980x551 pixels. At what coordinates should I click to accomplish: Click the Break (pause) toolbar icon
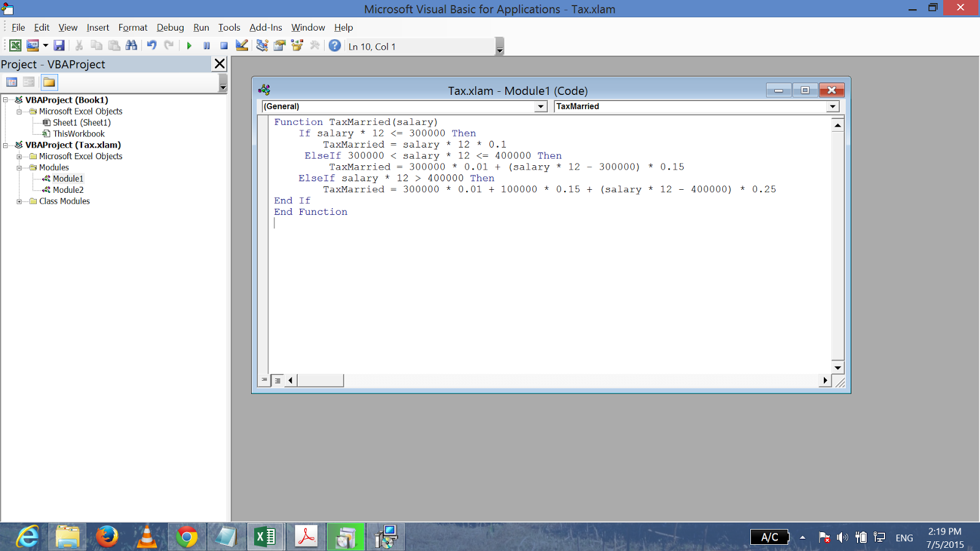coord(206,46)
